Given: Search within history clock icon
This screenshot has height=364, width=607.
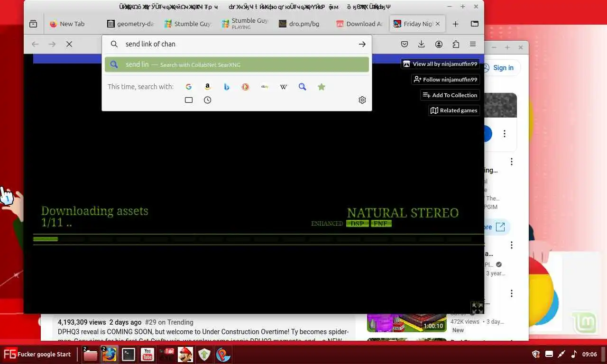Looking at the screenshot, I should point(207,100).
